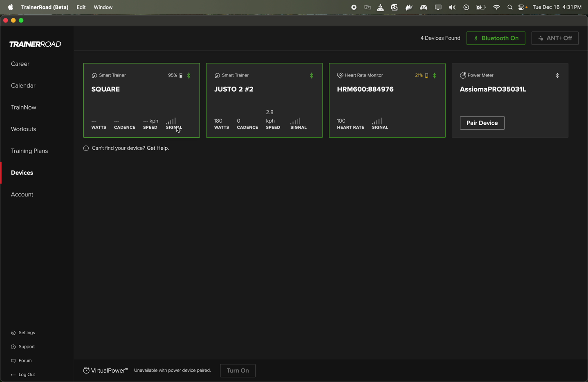588x382 pixels.
Task: Click the Bluetooth icon on JUSTO 2 #2 card
Action: (311, 75)
